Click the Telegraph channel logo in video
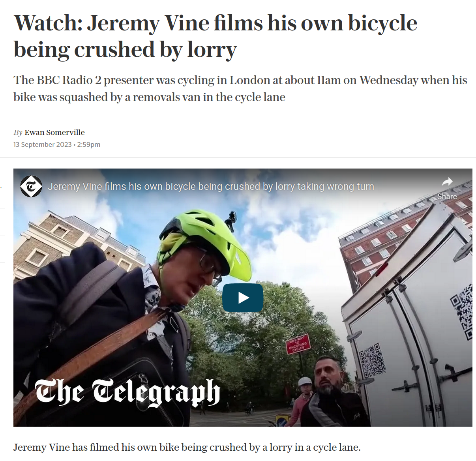Screen dimensions: 476x461 (x=31, y=186)
